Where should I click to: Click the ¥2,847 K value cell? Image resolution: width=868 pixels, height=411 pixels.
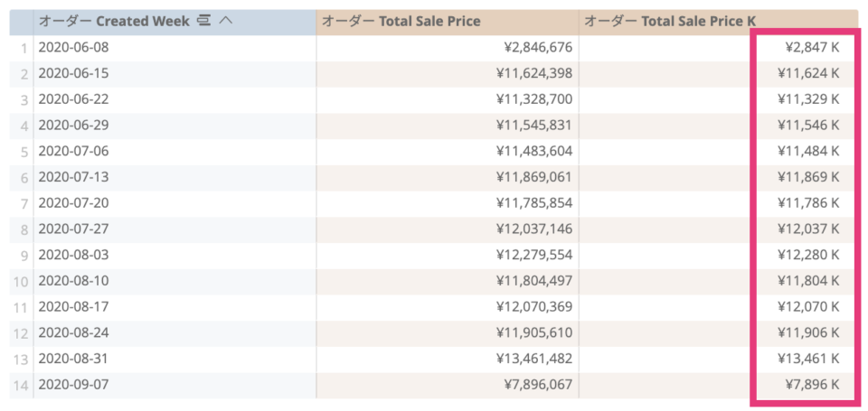click(718, 48)
